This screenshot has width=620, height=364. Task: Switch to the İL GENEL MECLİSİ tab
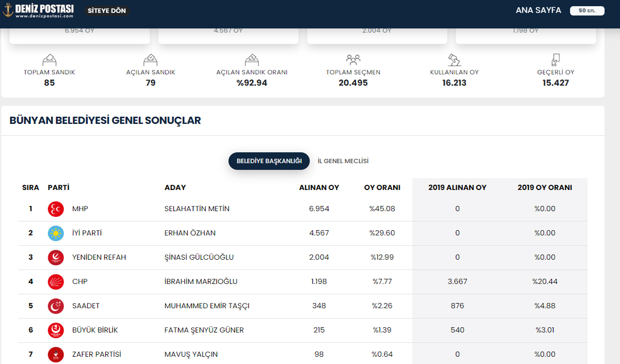pos(343,161)
